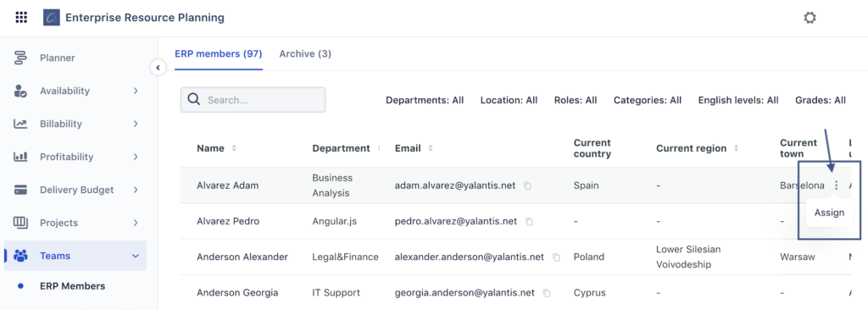Click the Projects sidebar icon
The width and height of the screenshot is (868, 310).
[x=20, y=223]
